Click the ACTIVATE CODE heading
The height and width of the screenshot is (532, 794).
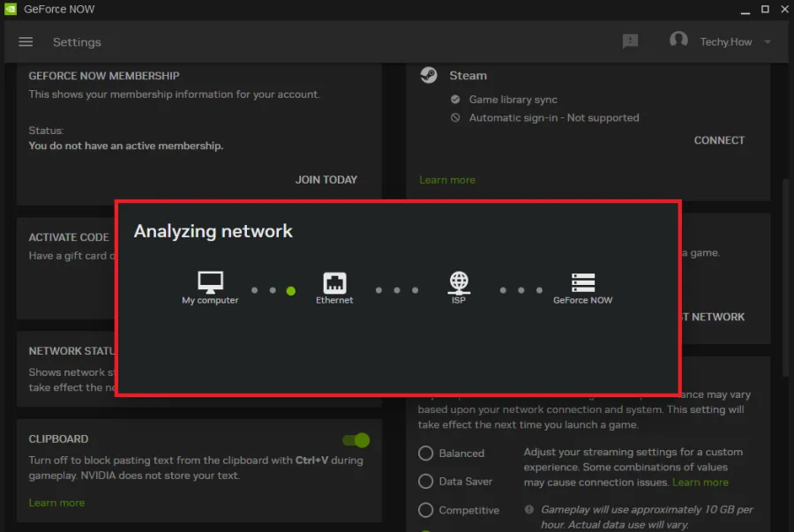(68, 237)
